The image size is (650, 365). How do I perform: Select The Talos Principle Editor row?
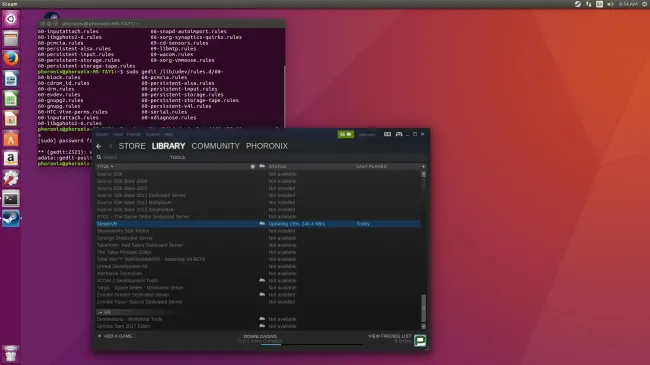[x=258, y=252]
